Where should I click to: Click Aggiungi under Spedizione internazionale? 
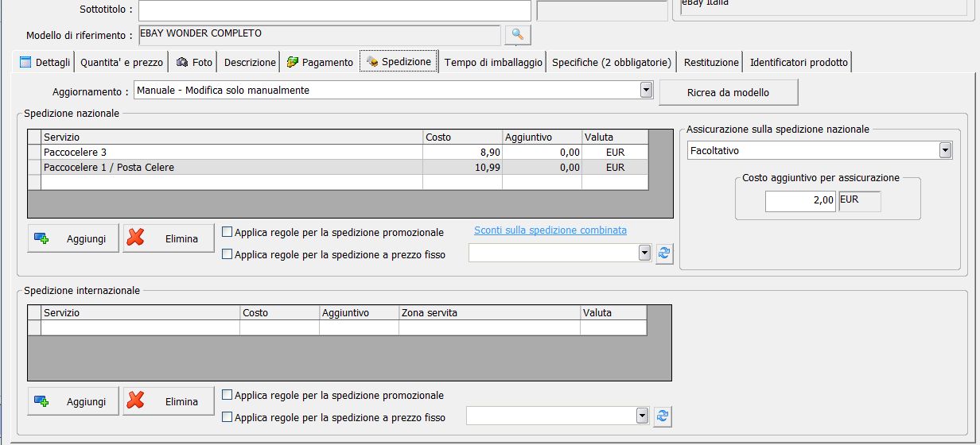click(x=73, y=401)
